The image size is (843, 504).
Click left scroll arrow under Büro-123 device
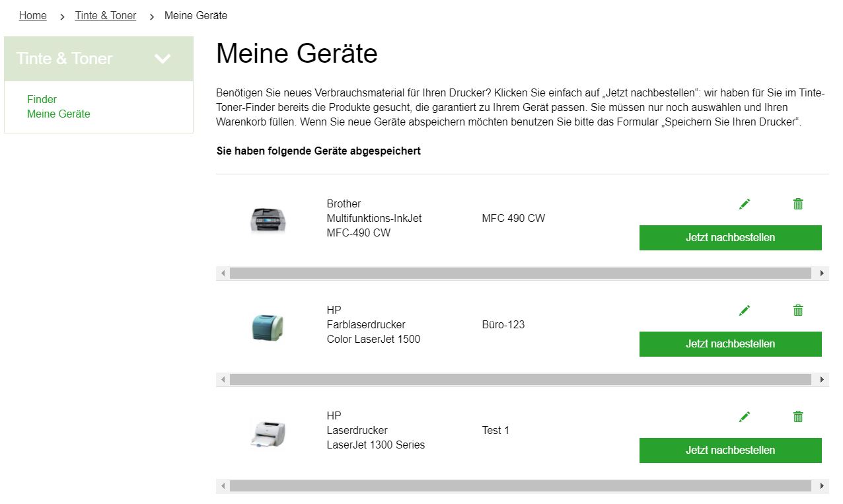pyautogui.click(x=223, y=380)
